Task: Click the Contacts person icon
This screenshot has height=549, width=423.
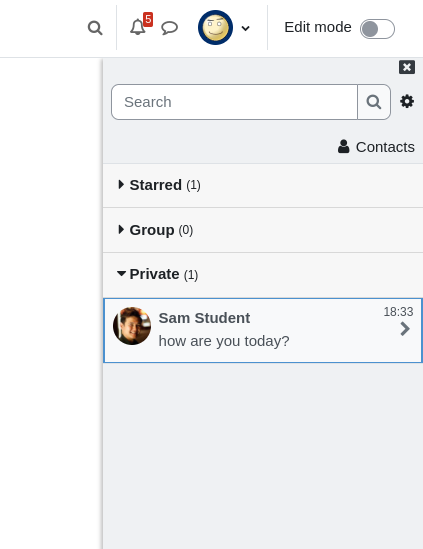Action: pyautogui.click(x=344, y=146)
